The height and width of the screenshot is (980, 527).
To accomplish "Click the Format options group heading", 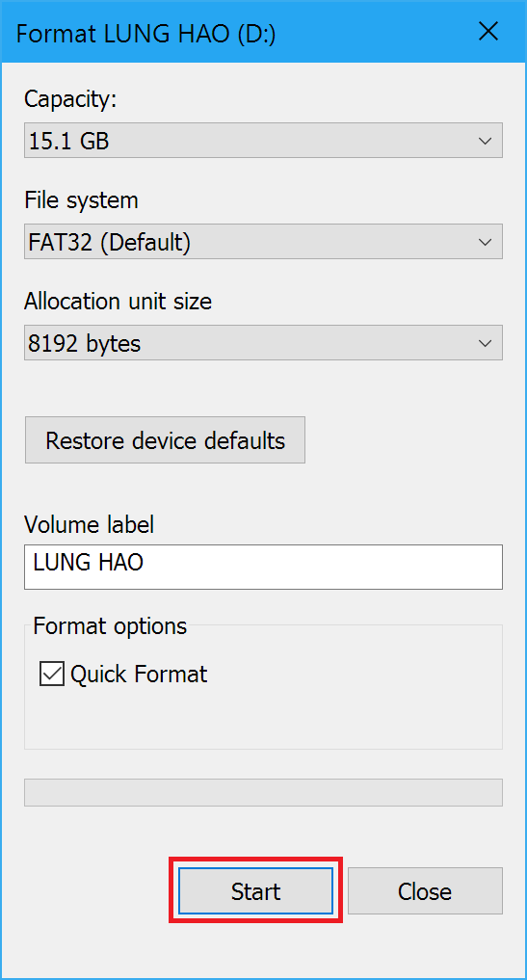I will [110, 625].
